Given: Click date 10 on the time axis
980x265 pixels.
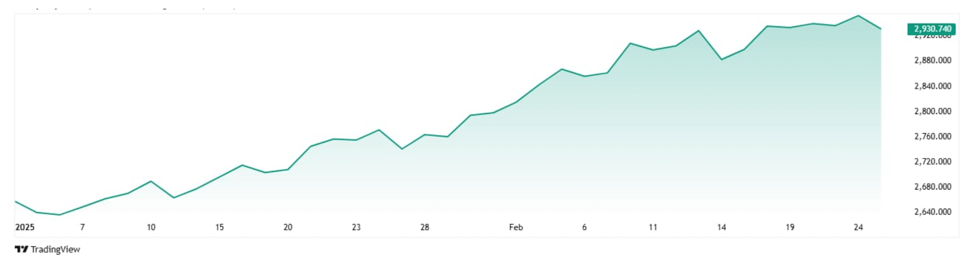Looking at the screenshot, I should [x=151, y=227].
